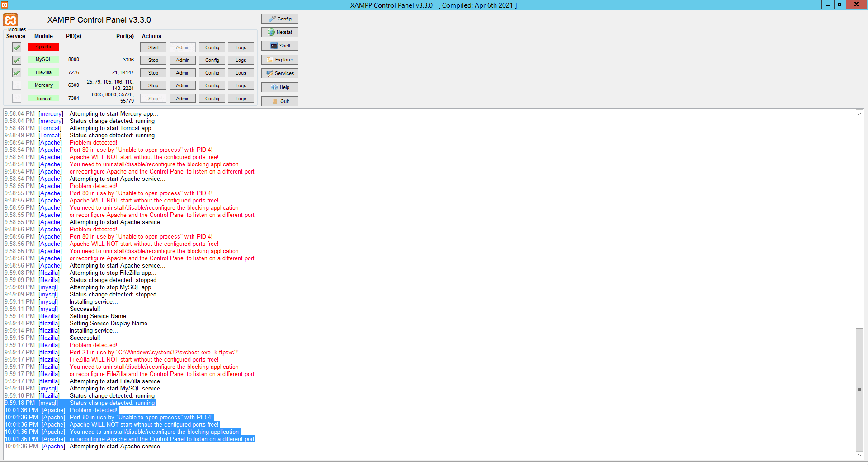Click the XAMPP title bar icon

[4, 5]
